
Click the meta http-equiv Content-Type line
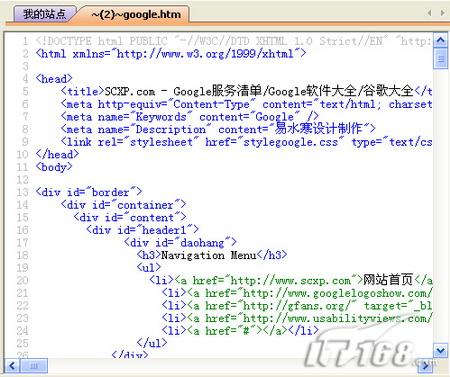246,104
